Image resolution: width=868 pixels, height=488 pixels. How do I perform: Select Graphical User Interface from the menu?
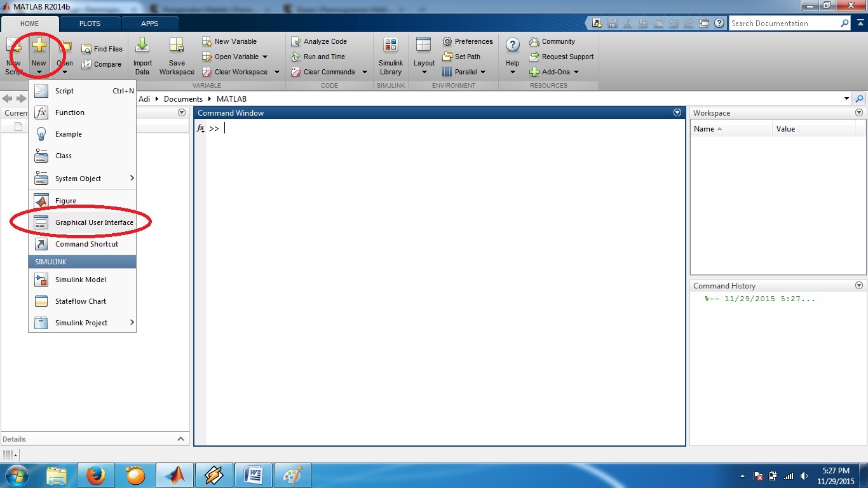coord(94,222)
